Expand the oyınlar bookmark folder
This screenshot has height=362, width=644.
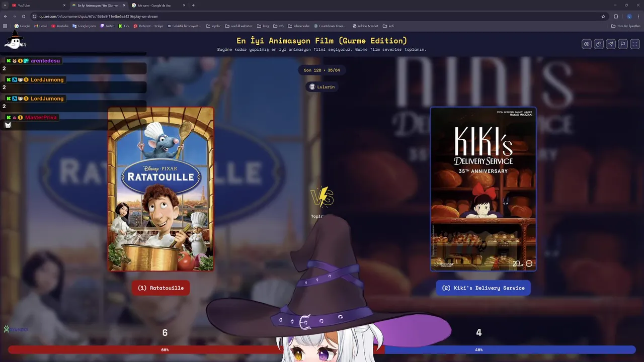(x=213, y=26)
